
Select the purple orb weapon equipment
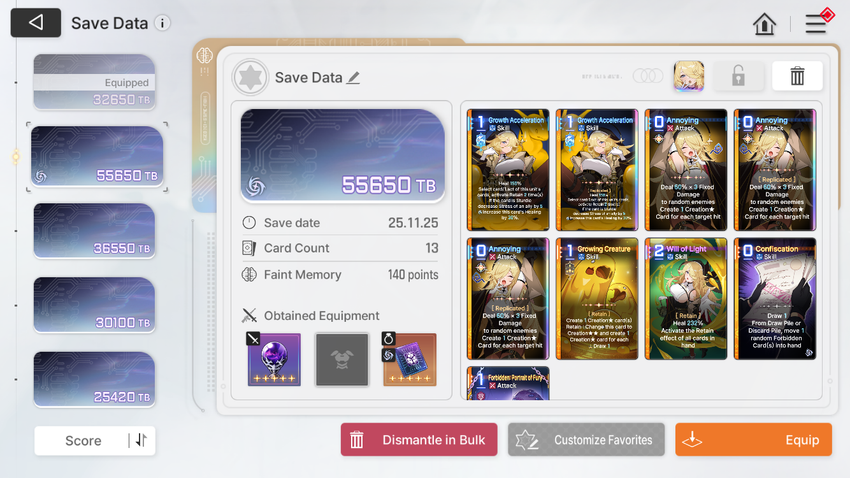click(x=274, y=359)
